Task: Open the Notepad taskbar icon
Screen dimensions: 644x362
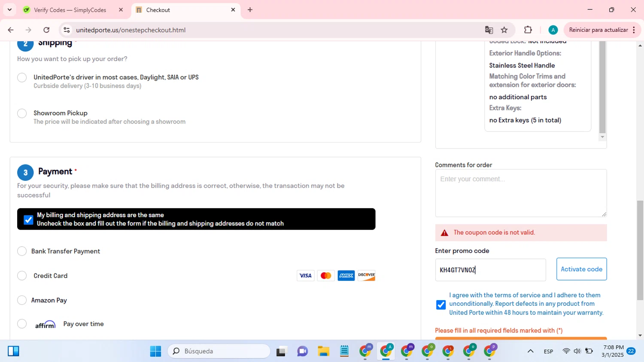Action: coord(344,351)
